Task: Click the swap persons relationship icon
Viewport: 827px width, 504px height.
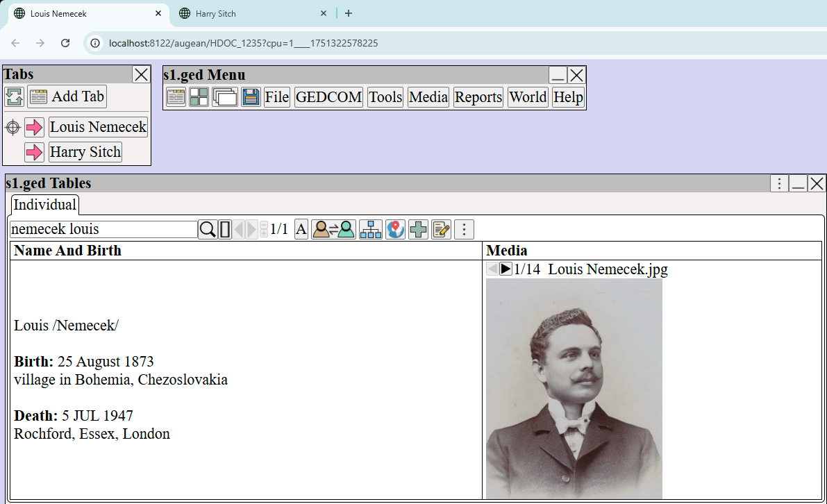Action: [333, 230]
